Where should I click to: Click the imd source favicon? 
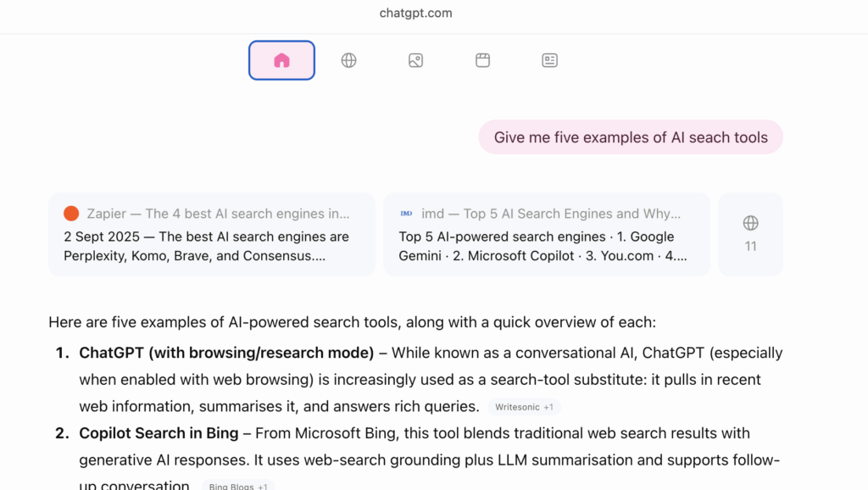407,214
